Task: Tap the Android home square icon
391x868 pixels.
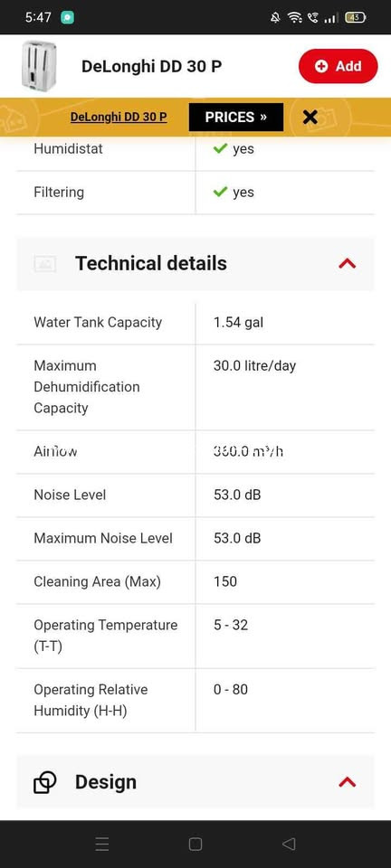Action: [195, 844]
